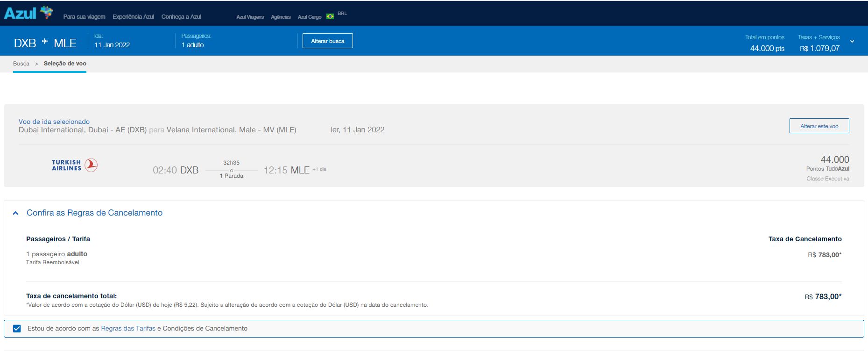Image resolution: width=868 pixels, height=353 pixels.
Task: Collapse Confira as Regras de Cancelamento section
Action: (15, 213)
